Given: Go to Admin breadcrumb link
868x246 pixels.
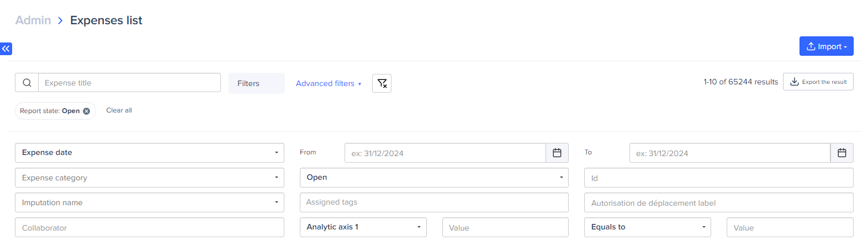Looking at the screenshot, I should [33, 20].
